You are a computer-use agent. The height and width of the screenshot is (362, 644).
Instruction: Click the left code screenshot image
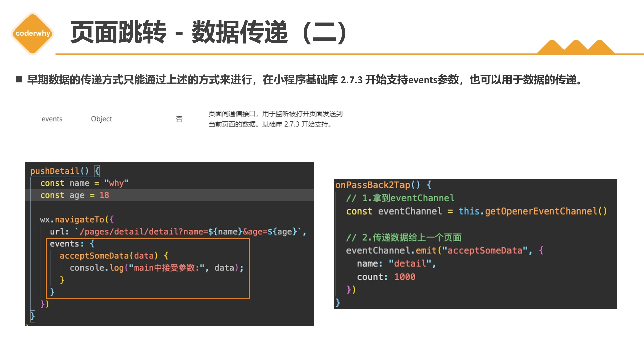[x=169, y=244]
